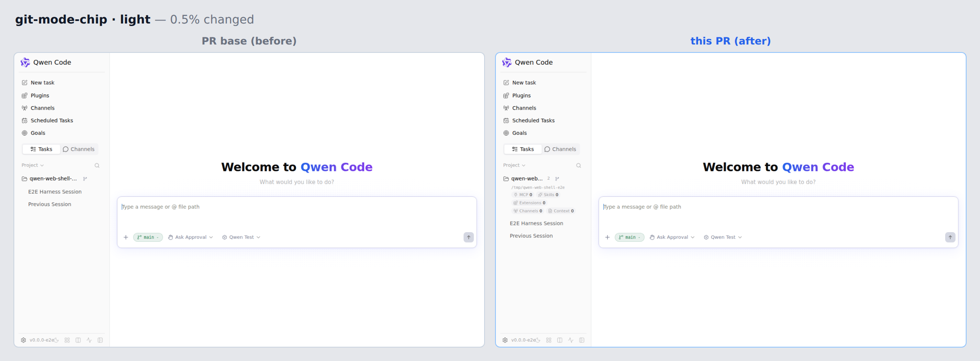Switch to Tasks tab in before panel
Viewport: 980px width, 361px height.
(41, 149)
